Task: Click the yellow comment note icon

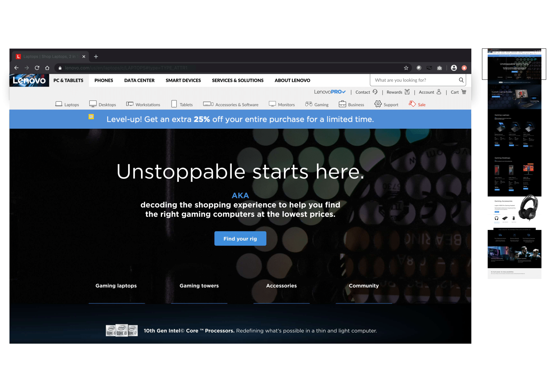Action: click(x=91, y=117)
